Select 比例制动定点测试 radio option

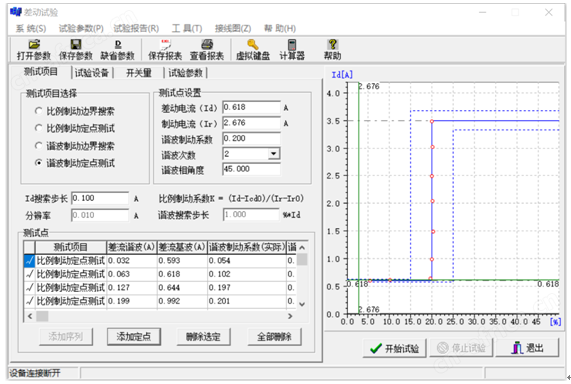(x=38, y=128)
